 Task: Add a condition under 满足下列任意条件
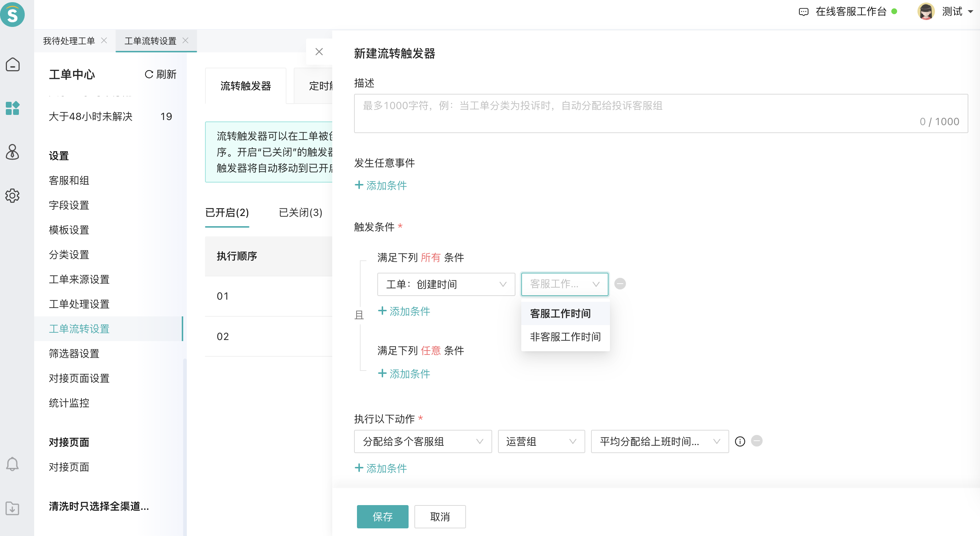(404, 373)
